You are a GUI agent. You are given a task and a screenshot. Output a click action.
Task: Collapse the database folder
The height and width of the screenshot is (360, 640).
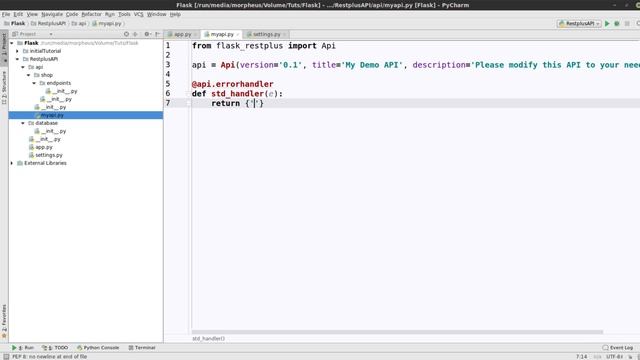pos(23,123)
